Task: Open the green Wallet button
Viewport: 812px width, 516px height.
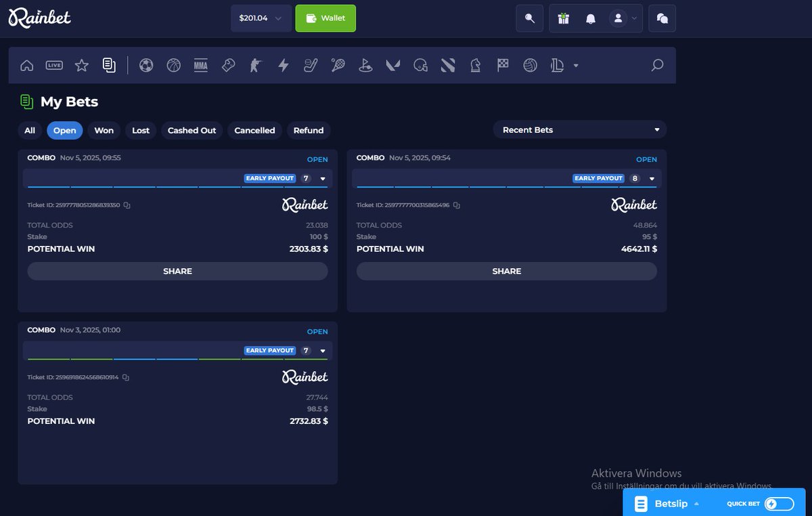Action: [x=325, y=18]
